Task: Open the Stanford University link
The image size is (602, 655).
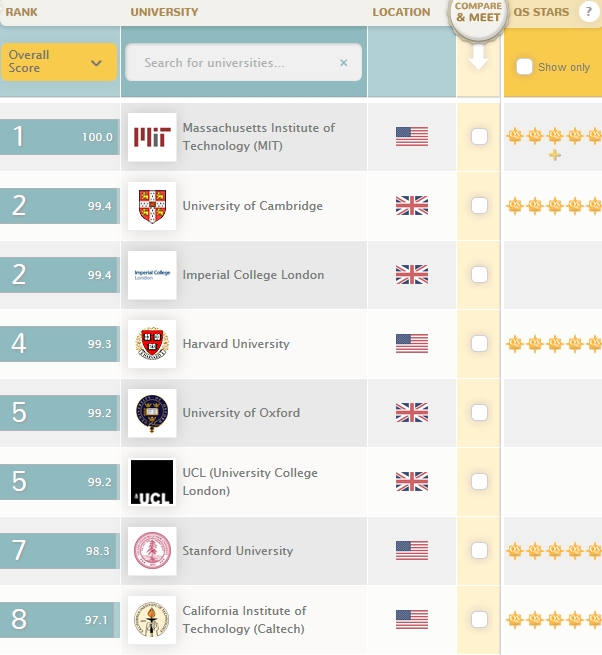Action: click(238, 551)
